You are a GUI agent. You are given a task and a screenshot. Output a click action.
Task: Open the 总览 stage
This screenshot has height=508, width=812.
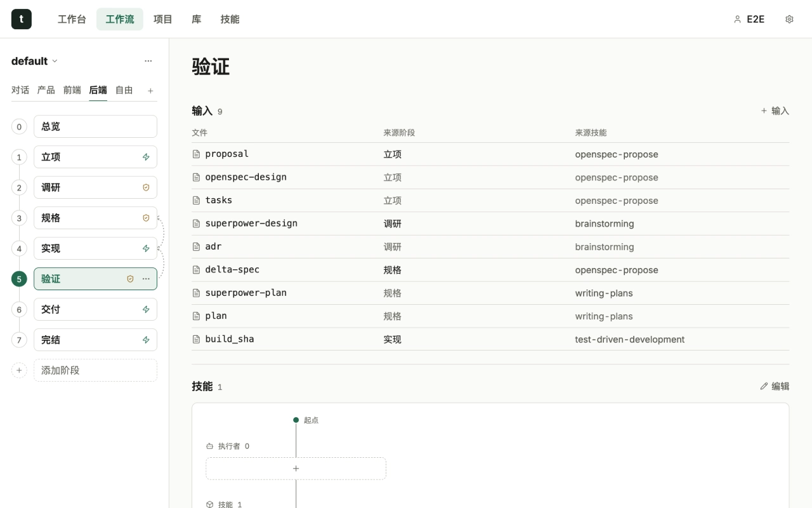95,126
